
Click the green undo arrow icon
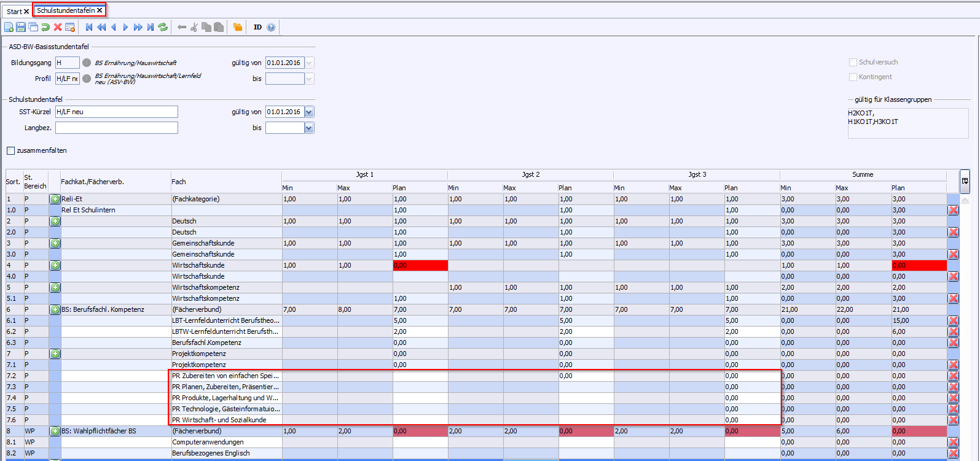[45, 27]
